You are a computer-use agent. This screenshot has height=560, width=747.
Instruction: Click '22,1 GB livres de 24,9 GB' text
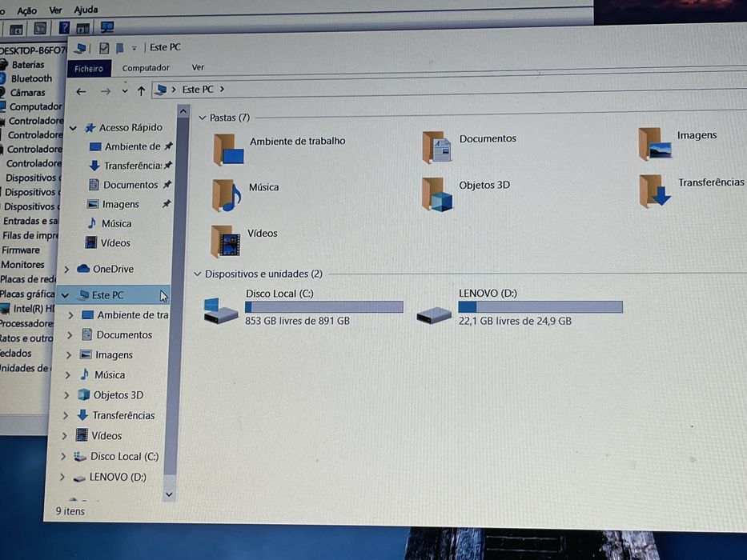(515, 321)
